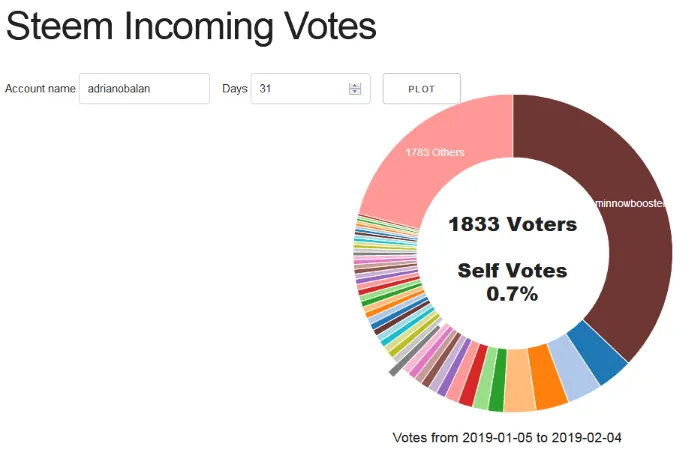Click the bright orange slice at chart bottom
This screenshot has width=692, height=459.
click(546, 377)
